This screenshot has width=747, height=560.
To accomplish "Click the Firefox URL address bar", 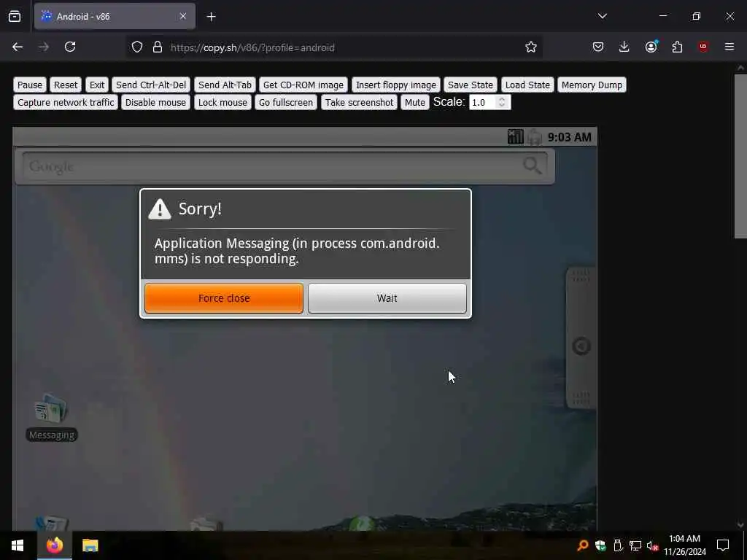I will (333, 47).
